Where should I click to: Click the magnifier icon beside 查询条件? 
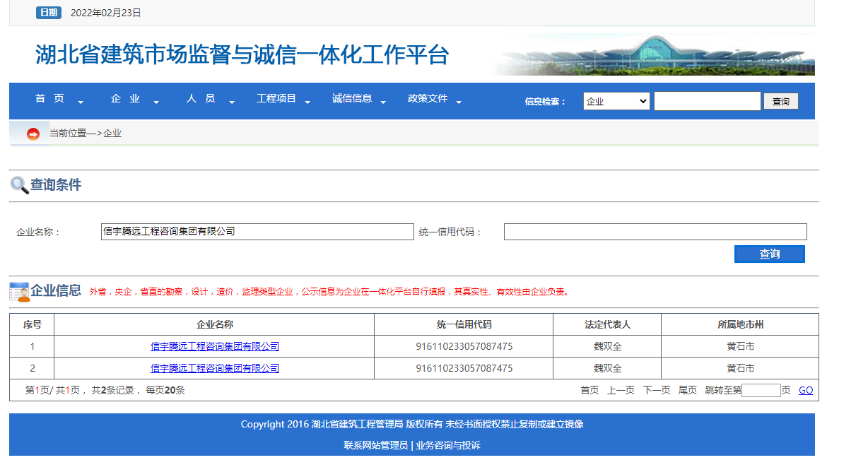[18, 185]
